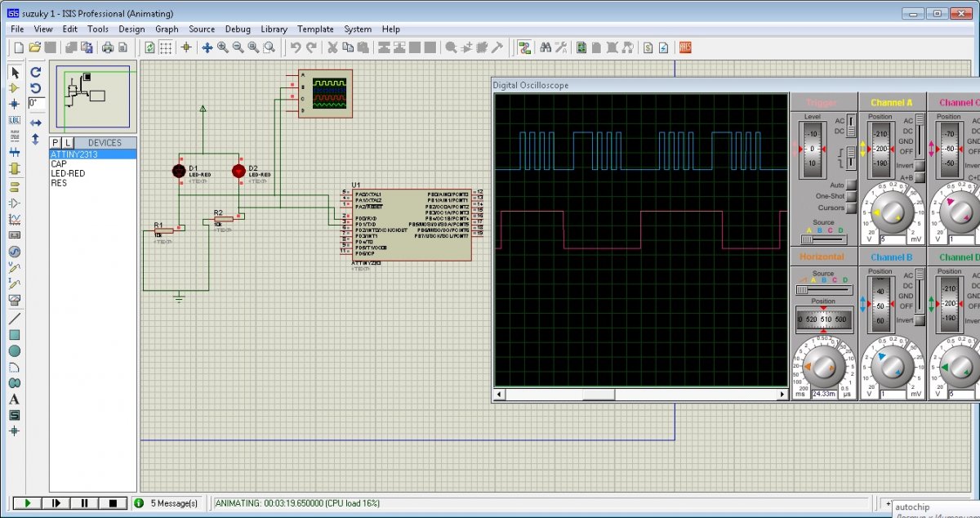
Task: Click the horizontal mirror flip icon
Action: [36, 123]
